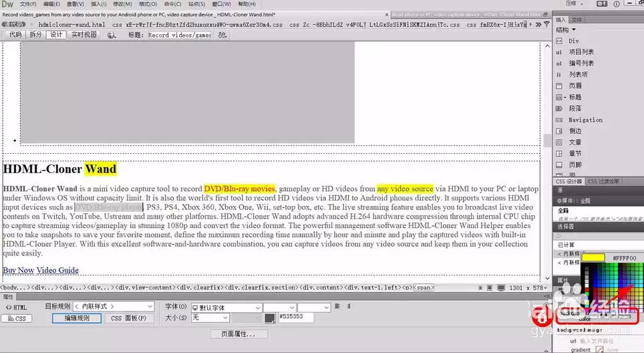Insert a Div from the insert panel
Image resolution: width=644 pixels, height=353 pixels.
coord(573,41)
